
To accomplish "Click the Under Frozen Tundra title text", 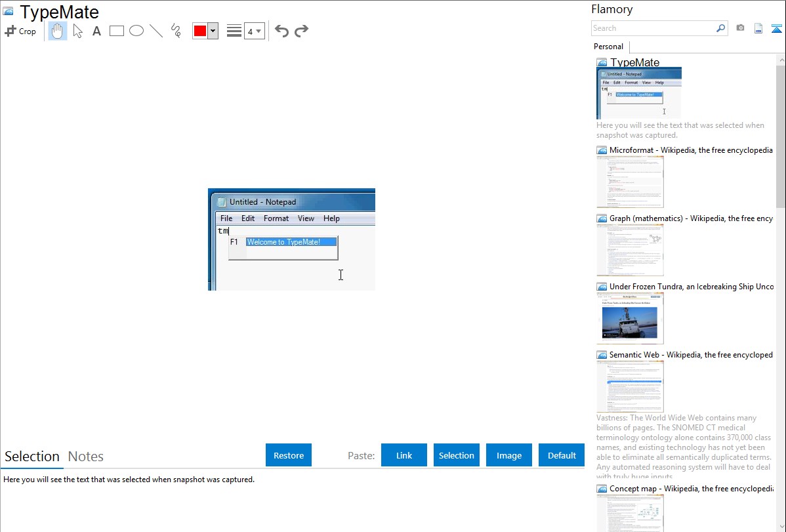I will point(692,286).
